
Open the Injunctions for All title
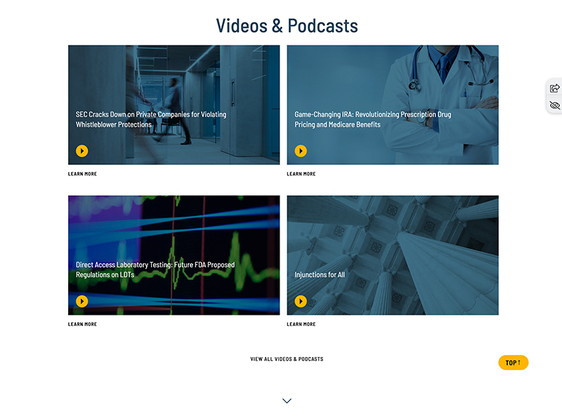[x=320, y=275]
